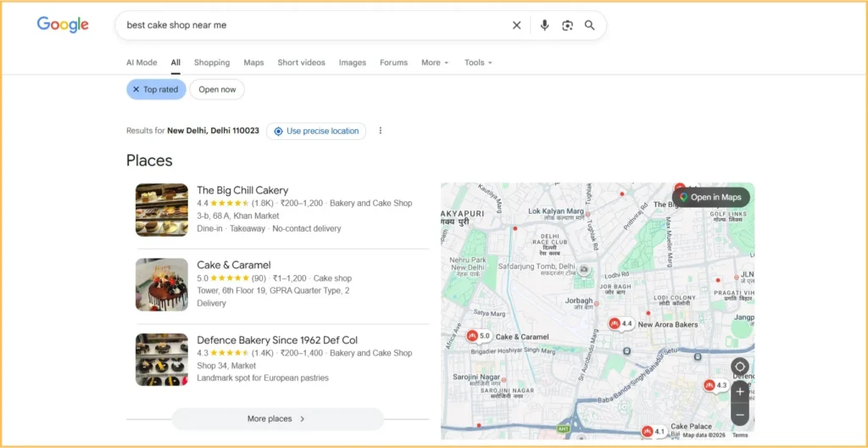
Task: Clear the search box with X icon
Action: click(x=516, y=25)
